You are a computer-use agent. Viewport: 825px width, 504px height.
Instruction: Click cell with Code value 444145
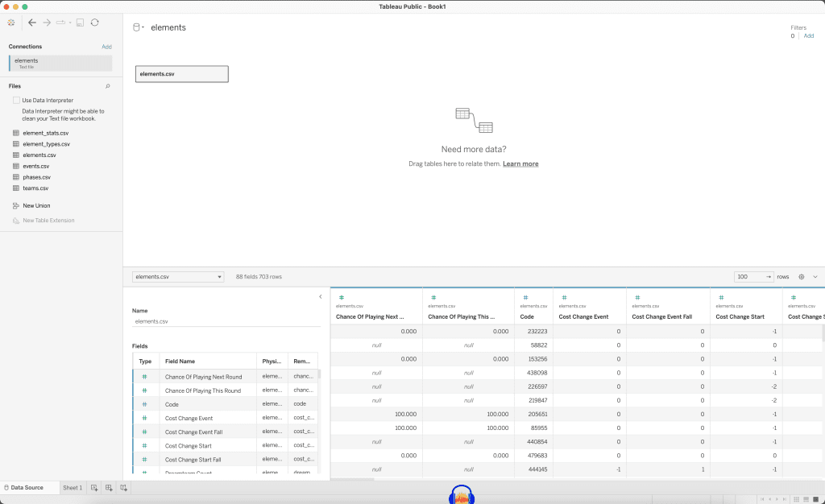coord(533,469)
